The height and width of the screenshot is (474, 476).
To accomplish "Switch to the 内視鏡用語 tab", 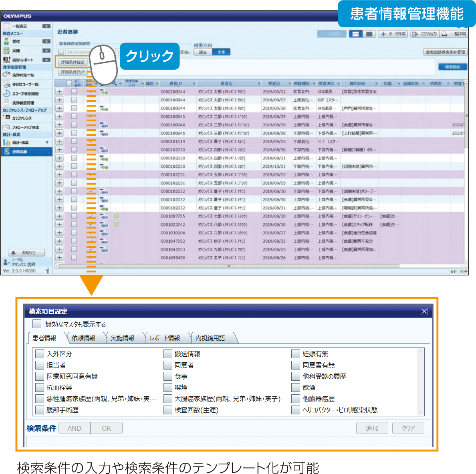I will pyautogui.click(x=210, y=338).
